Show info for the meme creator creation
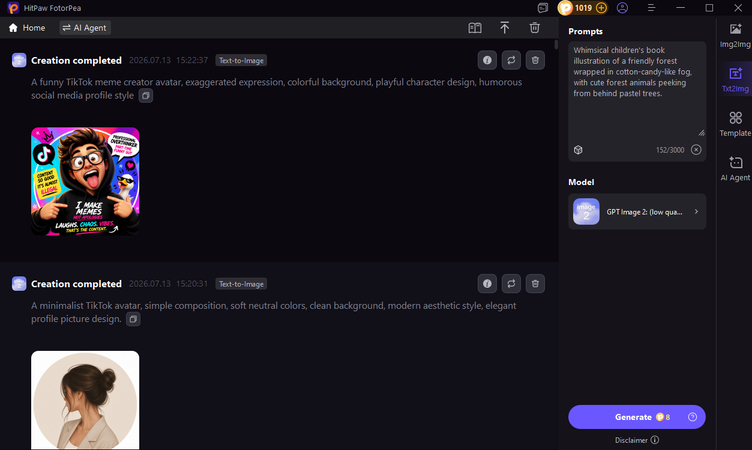752x450 pixels. [487, 60]
